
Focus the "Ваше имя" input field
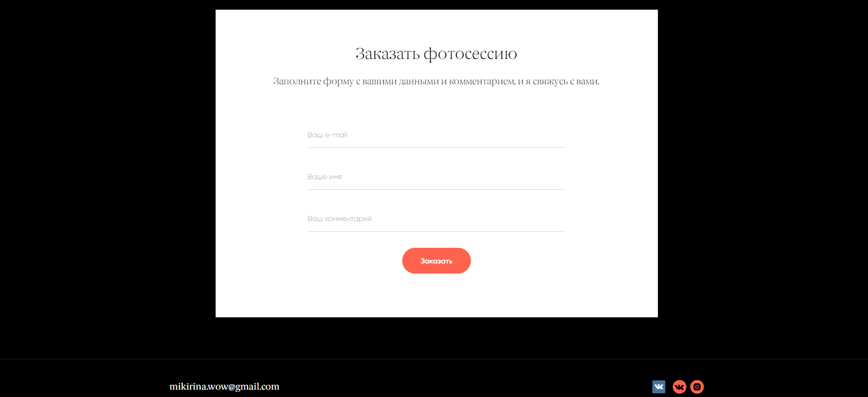(x=436, y=177)
